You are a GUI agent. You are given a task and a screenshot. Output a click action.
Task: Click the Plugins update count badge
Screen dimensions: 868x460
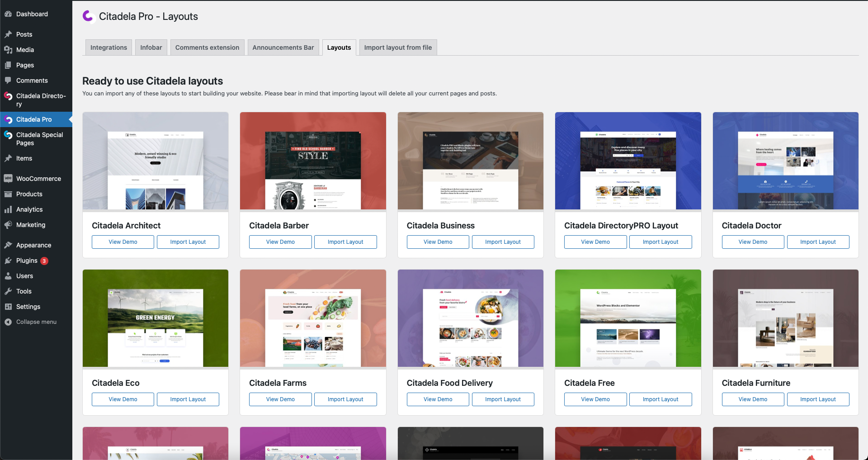pyautogui.click(x=44, y=261)
